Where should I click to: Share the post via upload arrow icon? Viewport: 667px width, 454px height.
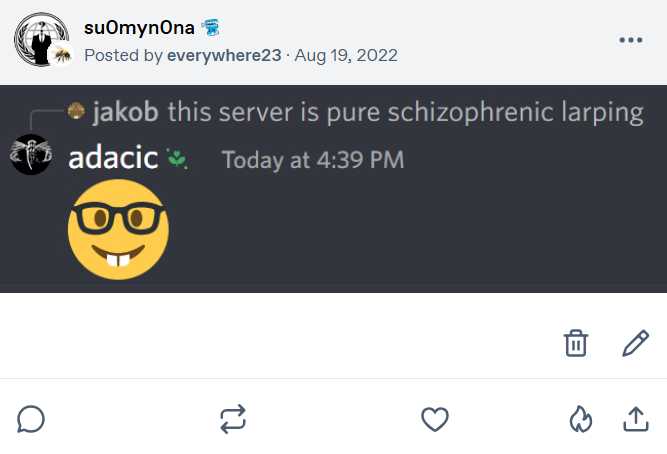[635, 420]
